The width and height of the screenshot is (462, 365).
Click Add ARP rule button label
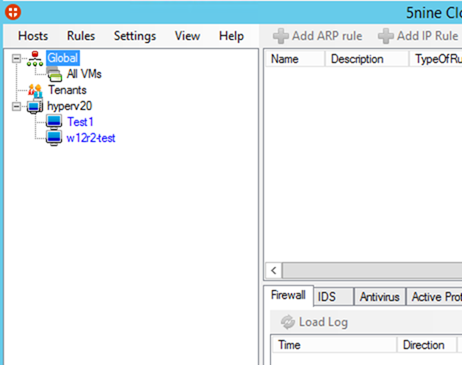point(327,36)
